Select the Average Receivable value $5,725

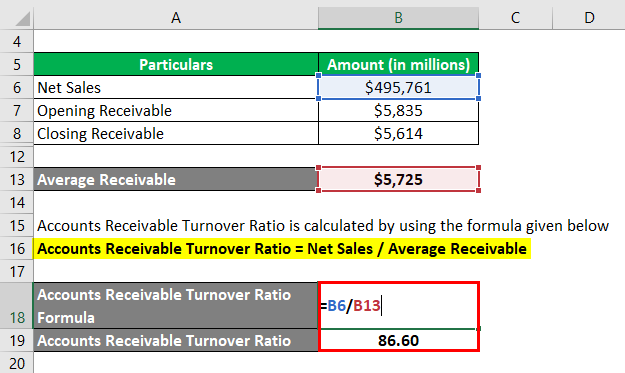(398, 179)
